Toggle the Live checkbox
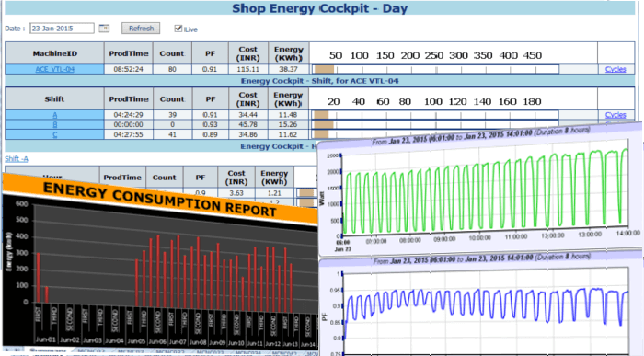The height and width of the screenshot is (356, 644). pos(178,29)
